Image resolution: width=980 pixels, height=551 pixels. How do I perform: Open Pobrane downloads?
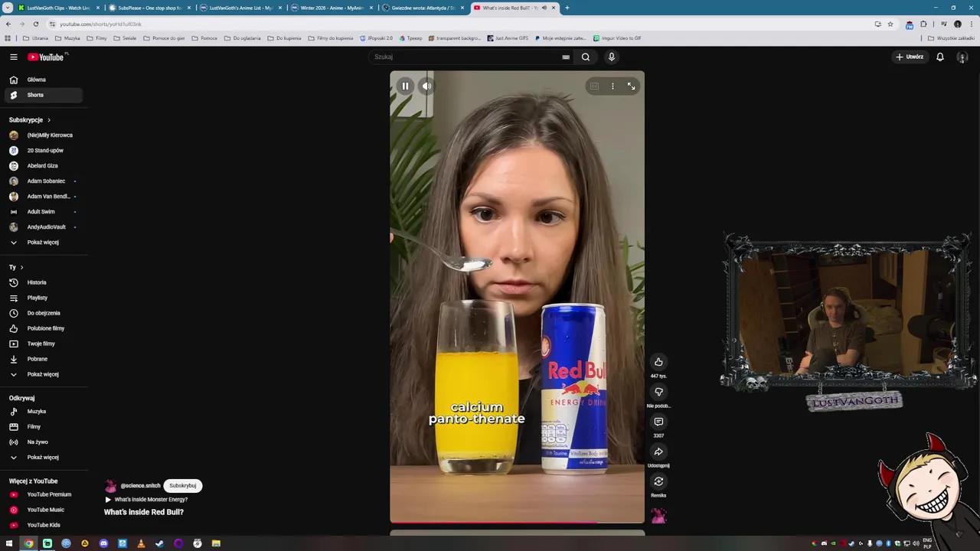(43, 359)
